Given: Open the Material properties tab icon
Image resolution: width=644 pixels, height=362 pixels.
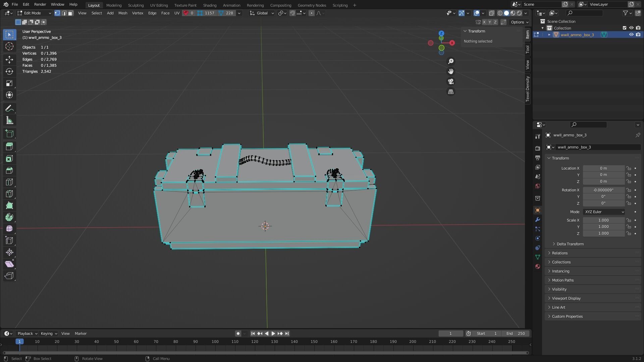Looking at the screenshot, I should coord(538,266).
